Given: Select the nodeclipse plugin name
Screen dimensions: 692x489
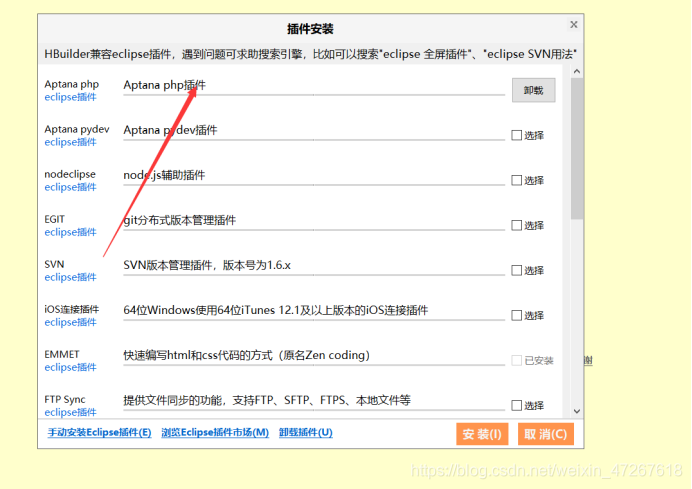Looking at the screenshot, I should (70, 174).
